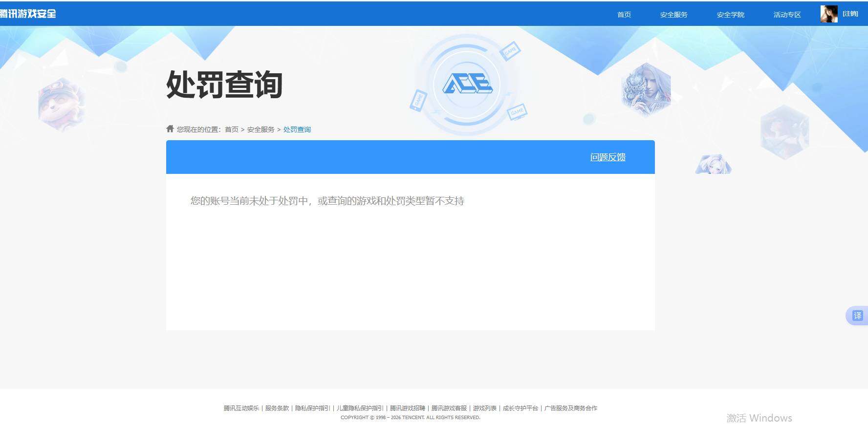
Task: Open the 问题反馈 feedback link
Action: click(608, 157)
